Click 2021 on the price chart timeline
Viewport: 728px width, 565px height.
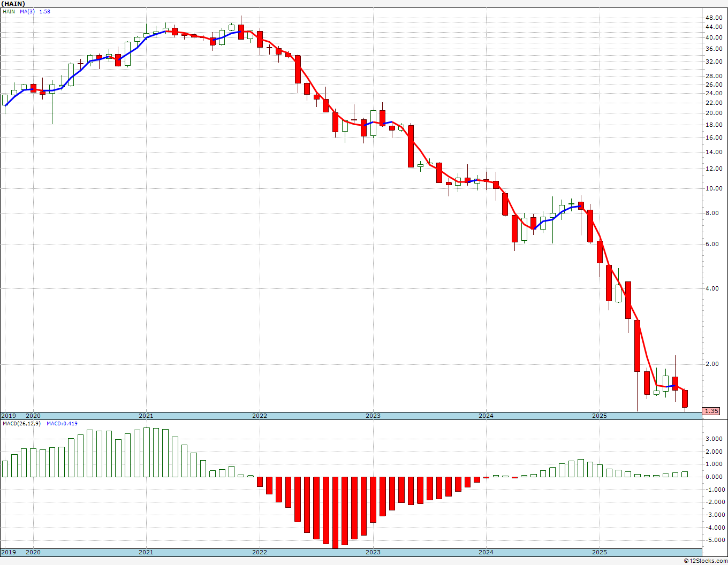tap(146, 416)
